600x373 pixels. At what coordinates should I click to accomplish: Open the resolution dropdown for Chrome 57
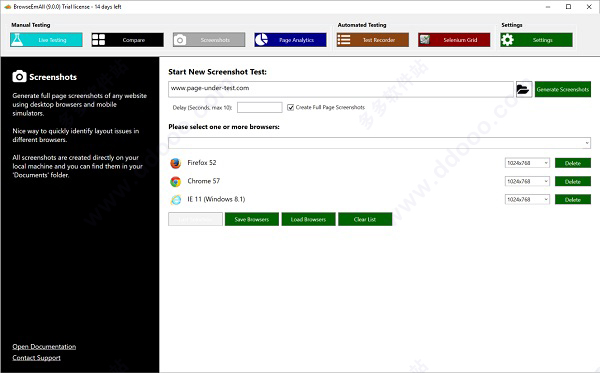click(527, 181)
